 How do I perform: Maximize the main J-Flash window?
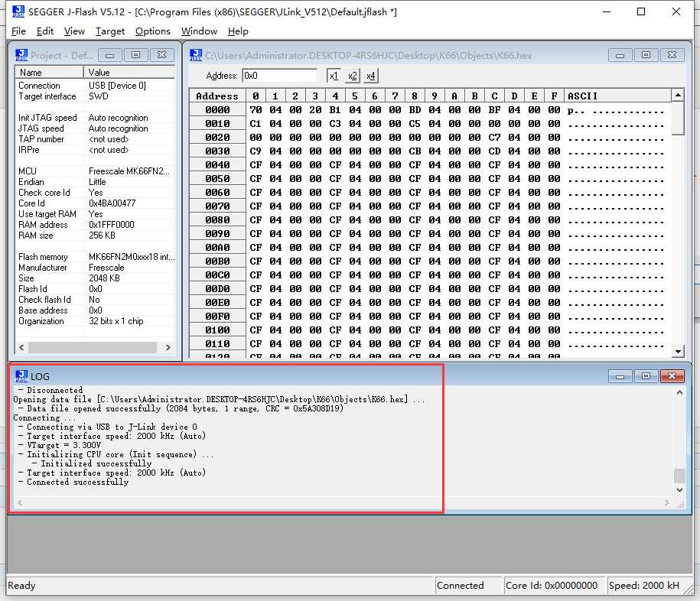tap(641, 11)
